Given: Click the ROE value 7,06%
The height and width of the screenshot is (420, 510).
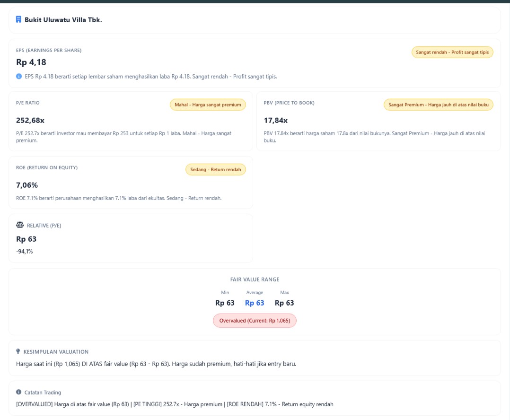Looking at the screenshot, I should [x=27, y=185].
